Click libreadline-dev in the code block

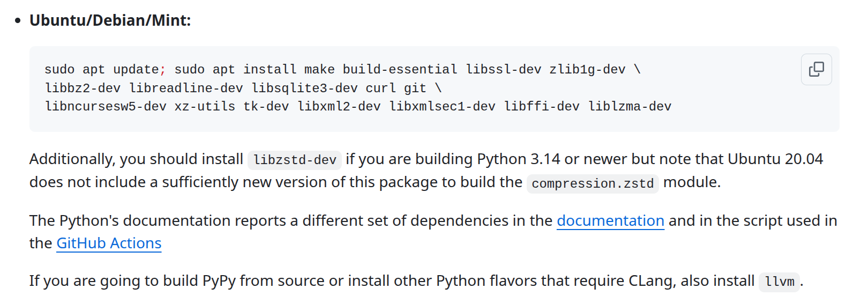coord(186,88)
